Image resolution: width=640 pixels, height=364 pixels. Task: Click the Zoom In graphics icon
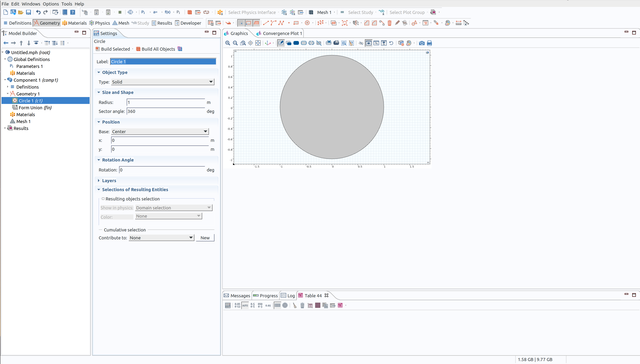227,43
